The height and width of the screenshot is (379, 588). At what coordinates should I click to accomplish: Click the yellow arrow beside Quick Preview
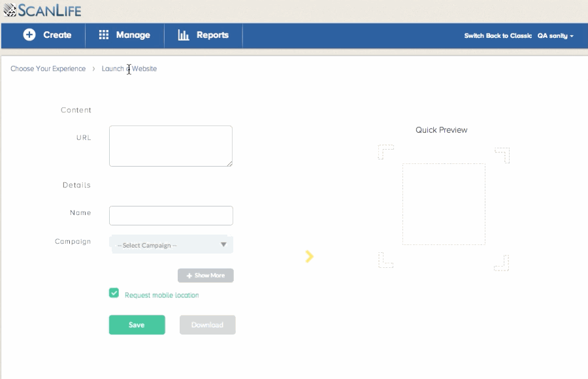point(308,256)
